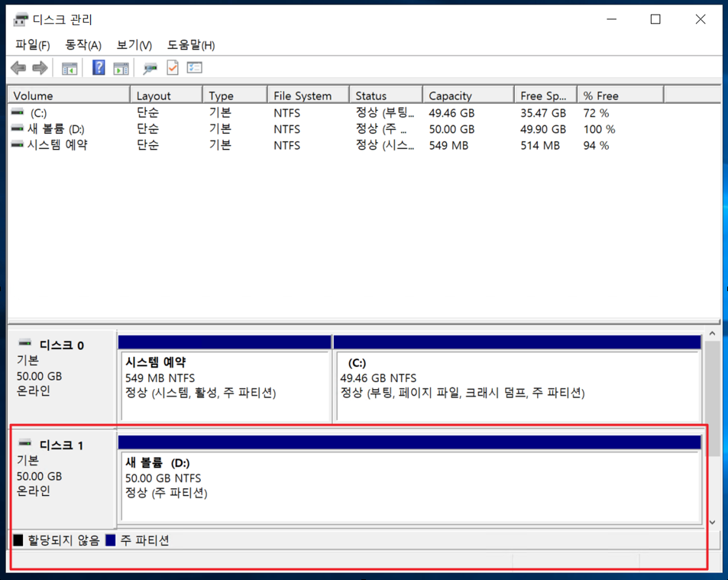The image size is (728, 580).
Task: Sort by the % Free column header
Action: [x=620, y=96]
